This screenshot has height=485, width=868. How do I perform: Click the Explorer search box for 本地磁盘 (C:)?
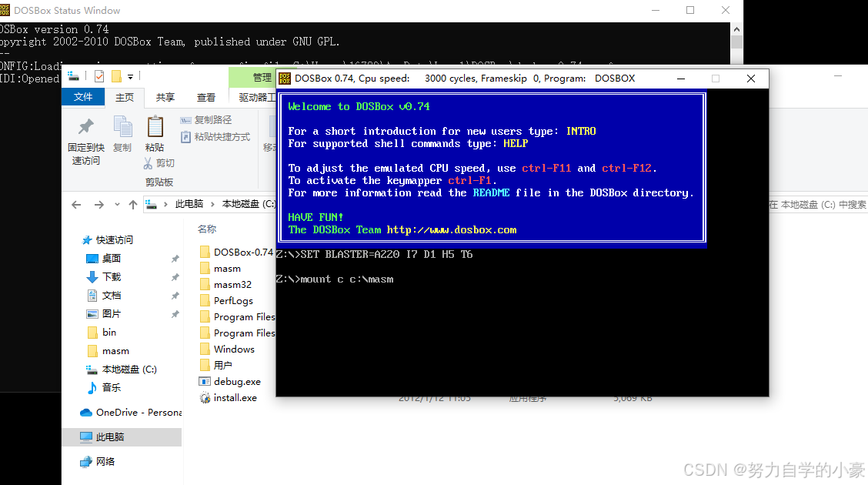pos(818,205)
